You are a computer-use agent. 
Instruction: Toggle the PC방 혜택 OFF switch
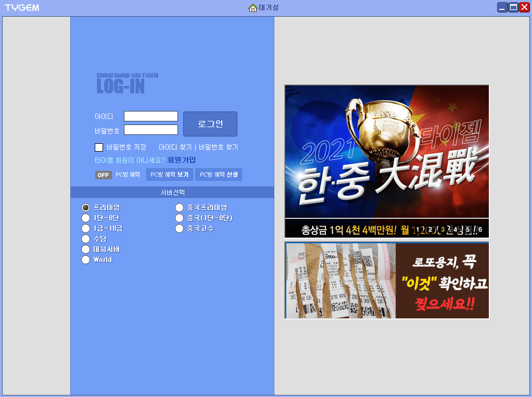[x=104, y=175]
